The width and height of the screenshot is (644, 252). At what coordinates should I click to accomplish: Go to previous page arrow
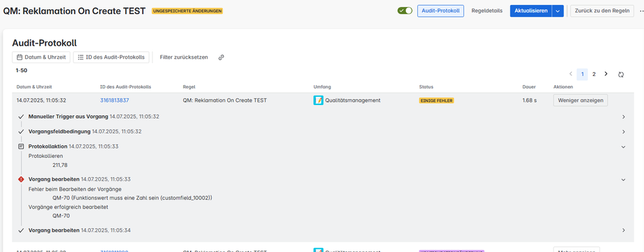[x=570, y=74]
